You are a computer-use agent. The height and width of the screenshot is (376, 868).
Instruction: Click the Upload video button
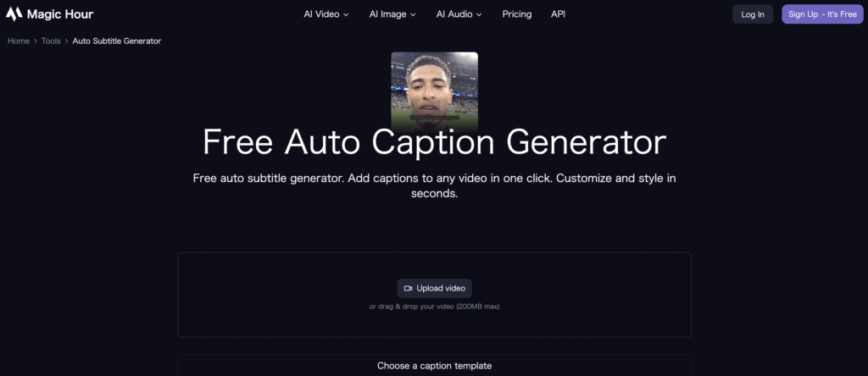[x=434, y=288]
